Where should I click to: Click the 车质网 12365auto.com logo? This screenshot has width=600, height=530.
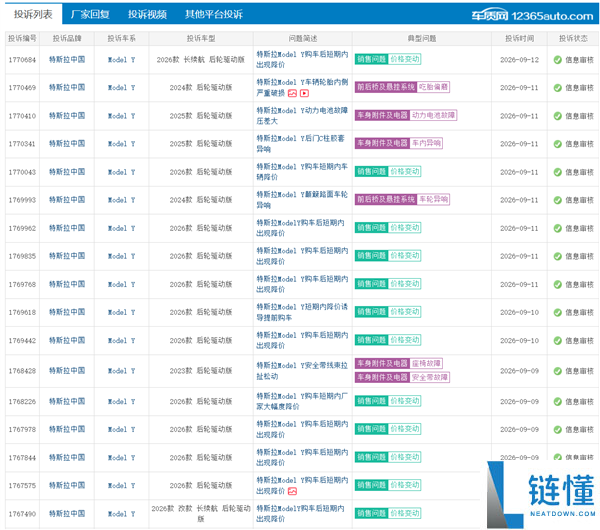(x=532, y=15)
